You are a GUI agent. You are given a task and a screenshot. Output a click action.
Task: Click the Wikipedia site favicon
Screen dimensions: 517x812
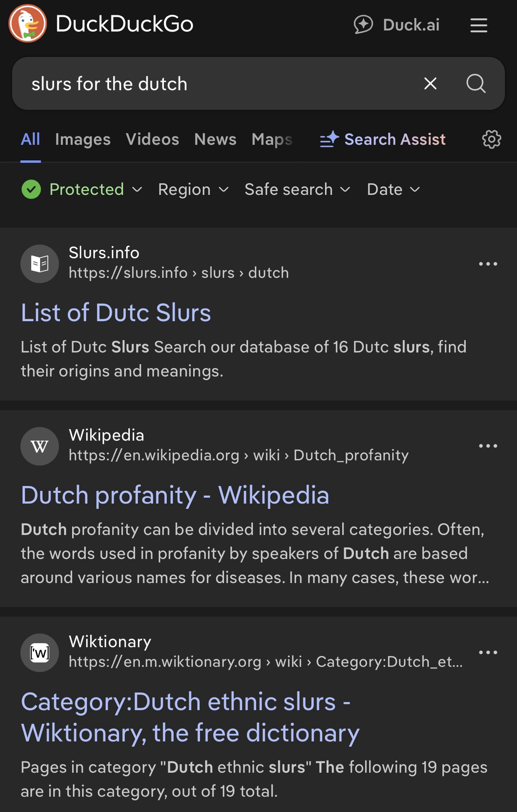point(40,446)
